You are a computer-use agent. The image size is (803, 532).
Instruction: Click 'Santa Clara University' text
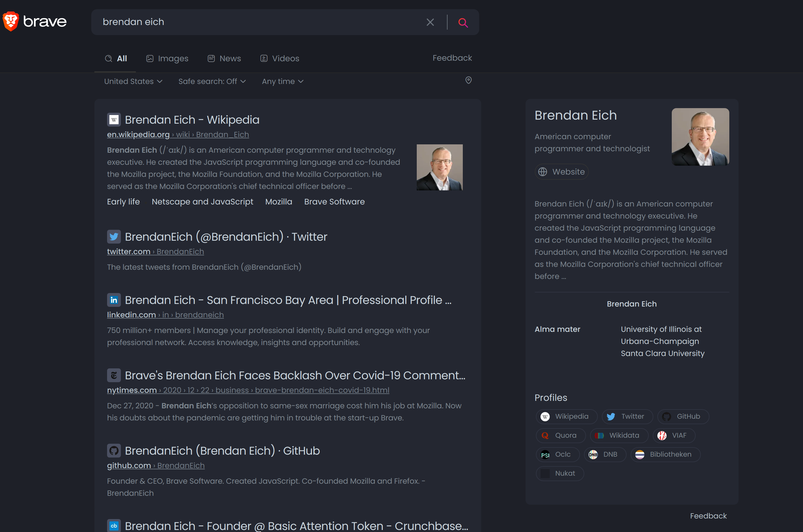coord(663,353)
